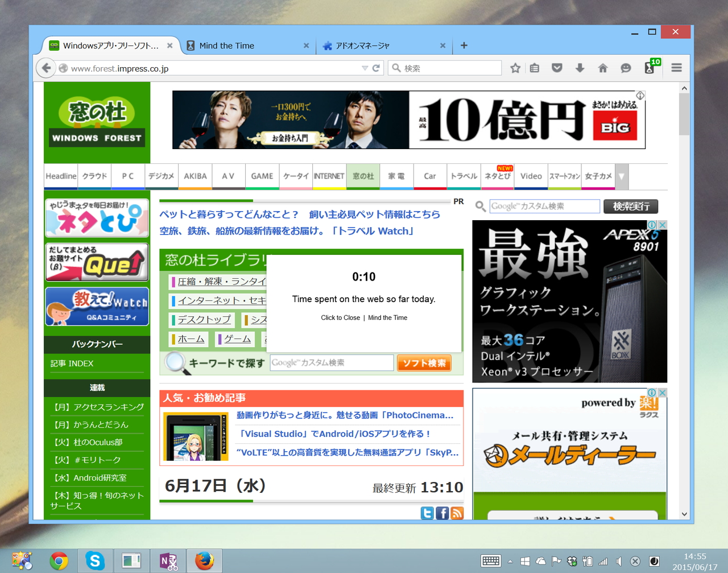The height and width of the screenshot is (573, 728).
Task: Click the ホーム library category link
Action: tap(191, 339)
